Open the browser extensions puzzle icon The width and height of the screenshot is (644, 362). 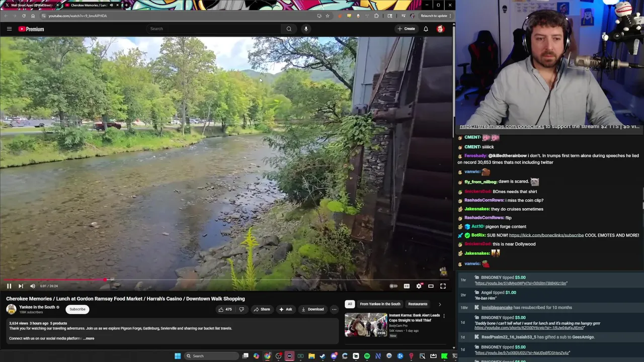(x=376, y=16)
